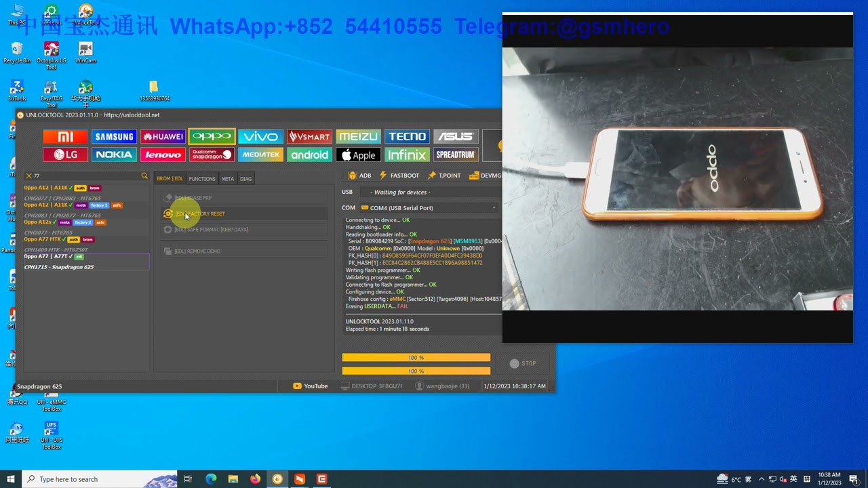Switch to the FUNCTIONS tab
Screen dimensions: 868x488
[x=202, y=179]
